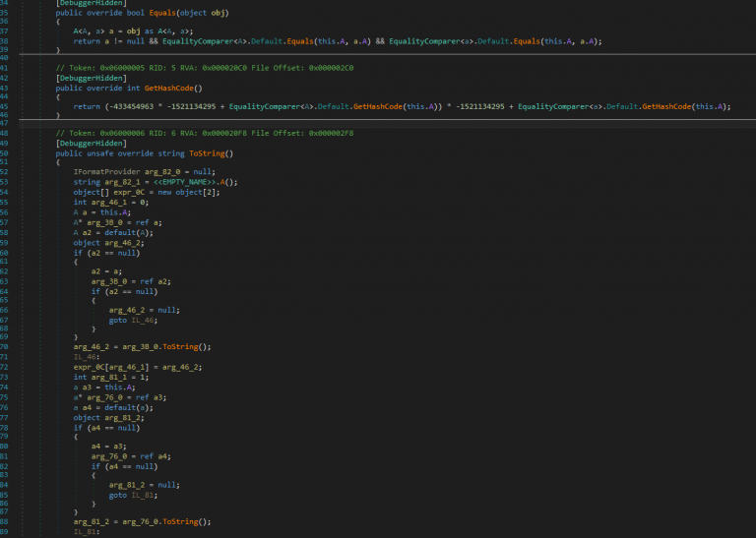The height and width of the screenshot is (538, 756).
Task: Select the IFormatProvider type reference
Action: (107, 171)
